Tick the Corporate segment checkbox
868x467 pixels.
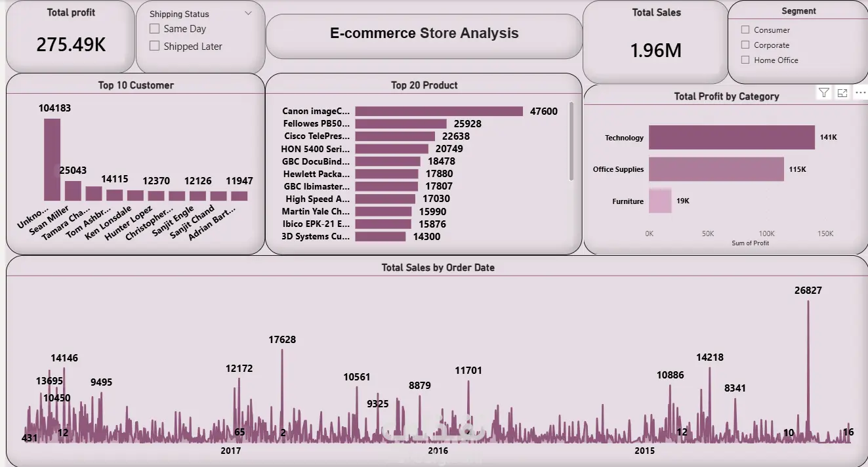[745, 45]
